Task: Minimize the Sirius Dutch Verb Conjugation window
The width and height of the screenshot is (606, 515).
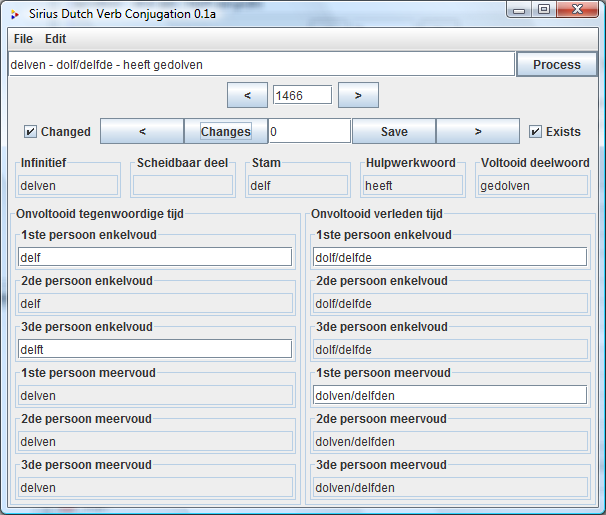Action: (519, 10)
